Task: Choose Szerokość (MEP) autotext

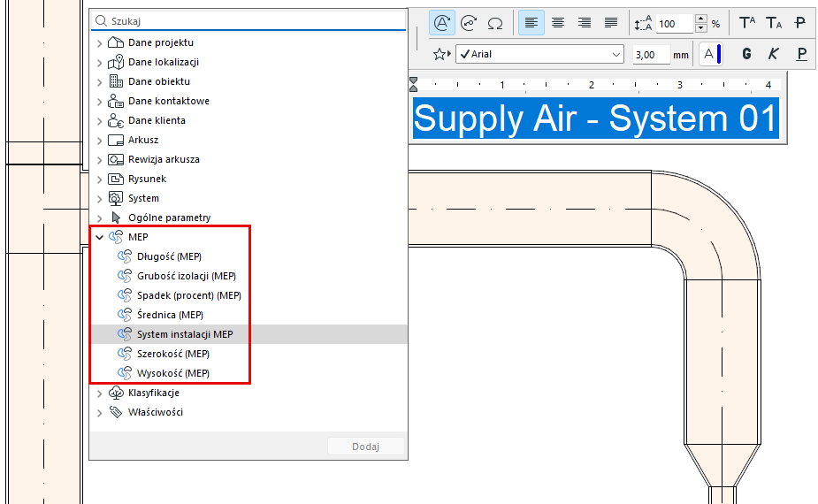Action: (x=173, y=354)
